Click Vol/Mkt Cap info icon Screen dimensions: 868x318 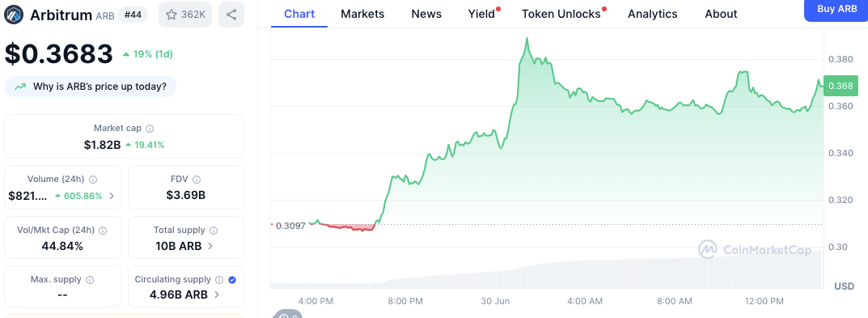pos(103,230)
